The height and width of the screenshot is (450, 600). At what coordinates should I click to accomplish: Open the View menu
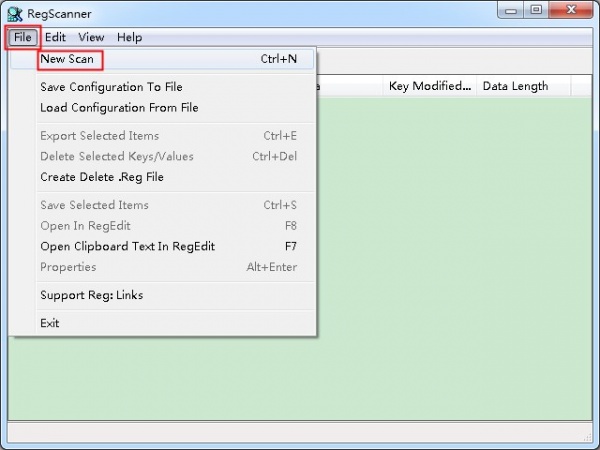click(x=91, y=37)
